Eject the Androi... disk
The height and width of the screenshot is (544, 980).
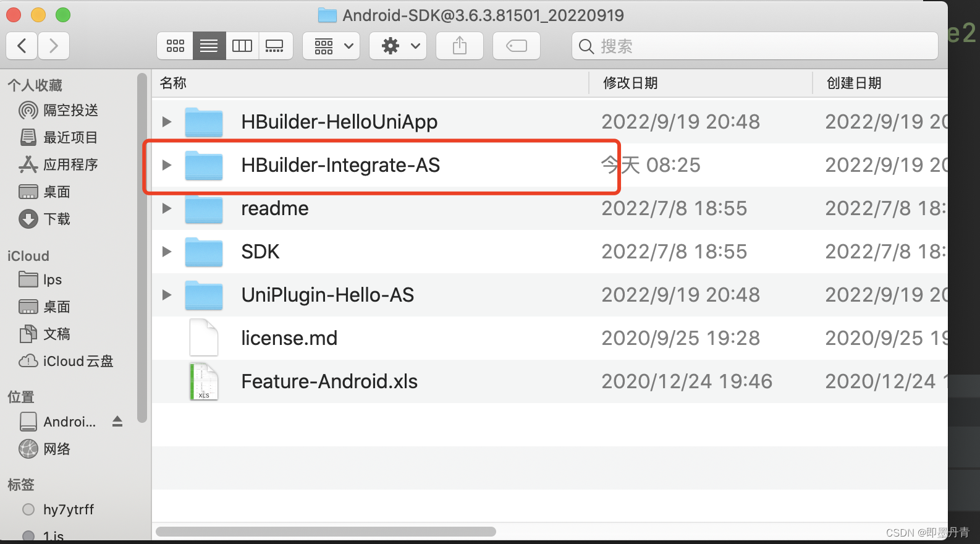[117, 422]
